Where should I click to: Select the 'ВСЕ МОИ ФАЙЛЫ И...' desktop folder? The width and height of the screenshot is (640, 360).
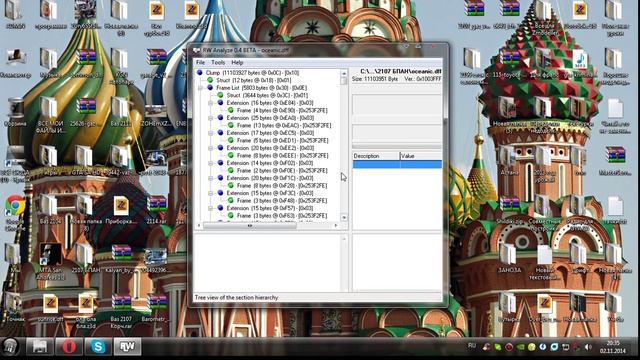[x=50, y=115]
